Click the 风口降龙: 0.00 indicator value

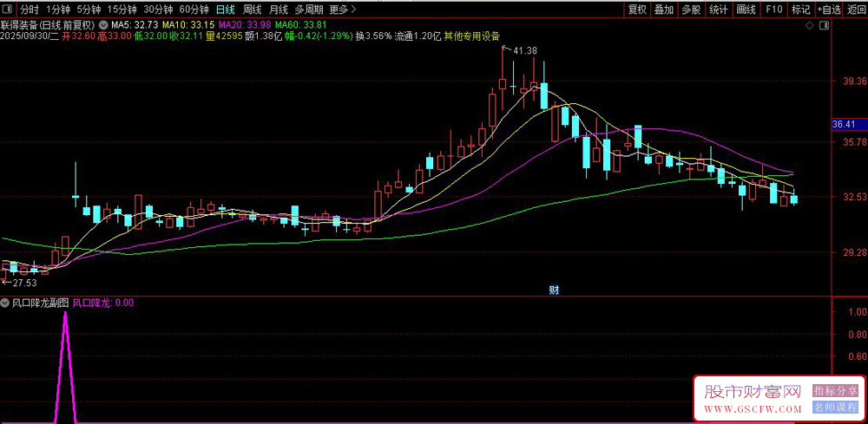coord(103,303)
